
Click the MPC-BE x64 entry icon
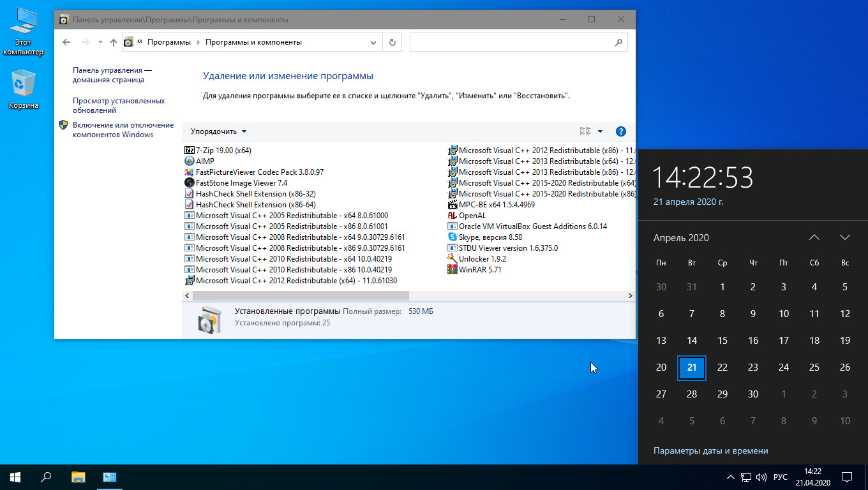pyautogui.click(x=454, y=204)
